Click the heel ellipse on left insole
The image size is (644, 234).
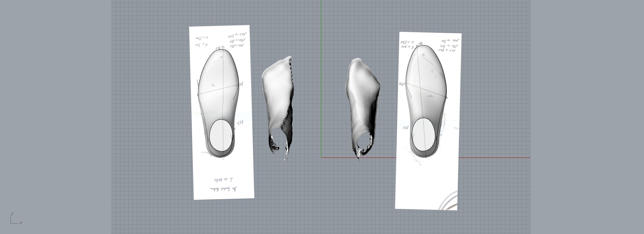pos(222,135)
